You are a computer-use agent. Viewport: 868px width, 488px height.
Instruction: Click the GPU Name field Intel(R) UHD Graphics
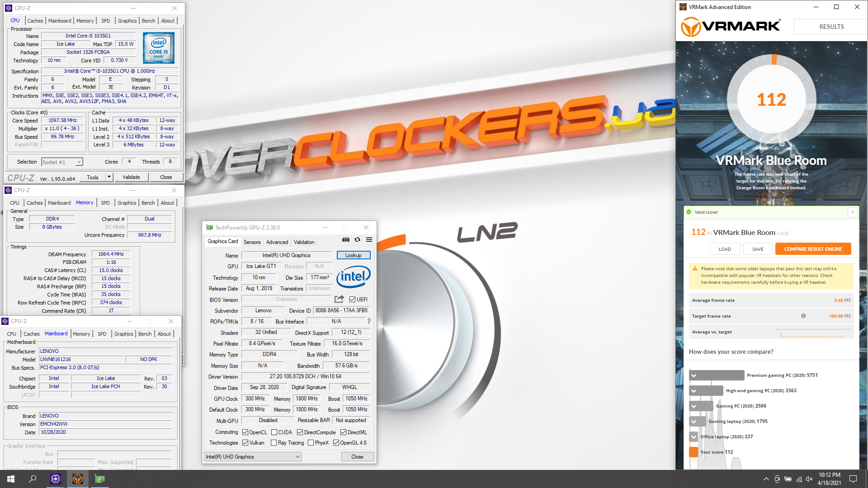point(287,255)
